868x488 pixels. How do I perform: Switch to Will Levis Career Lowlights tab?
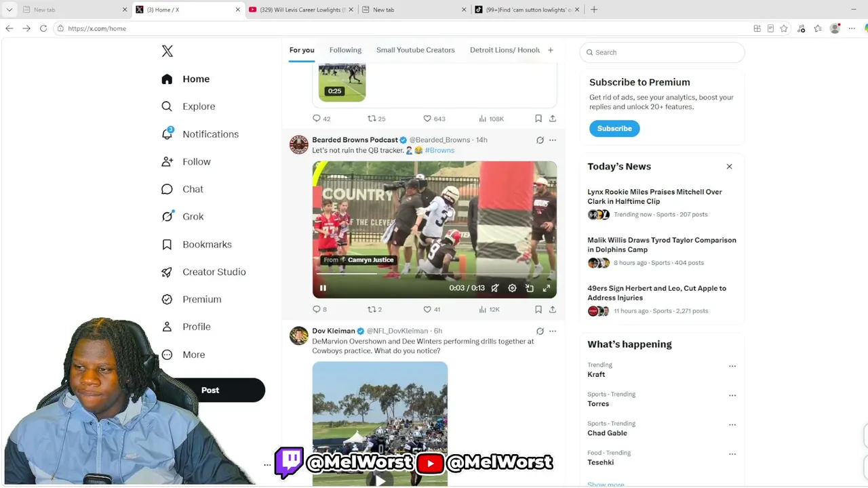click(300, 9)
